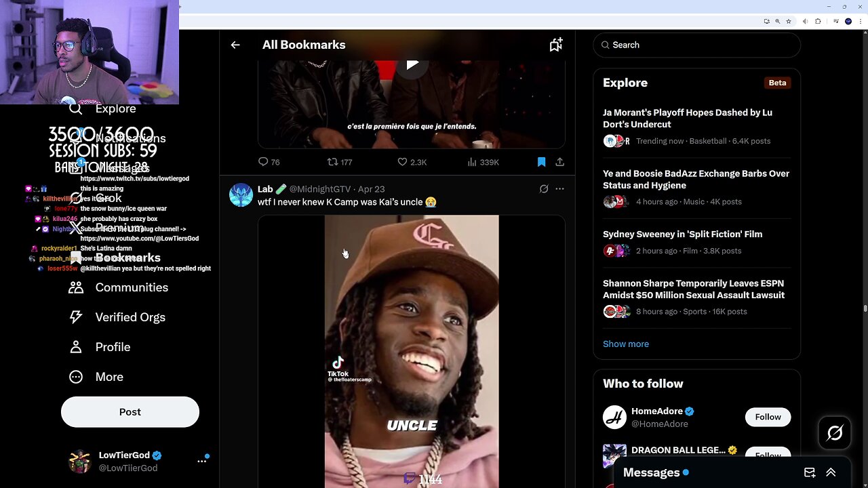The width and height of the screenshot is (868, 488).
Task: Open the Messages drawer title
Action: click(651, 472)
